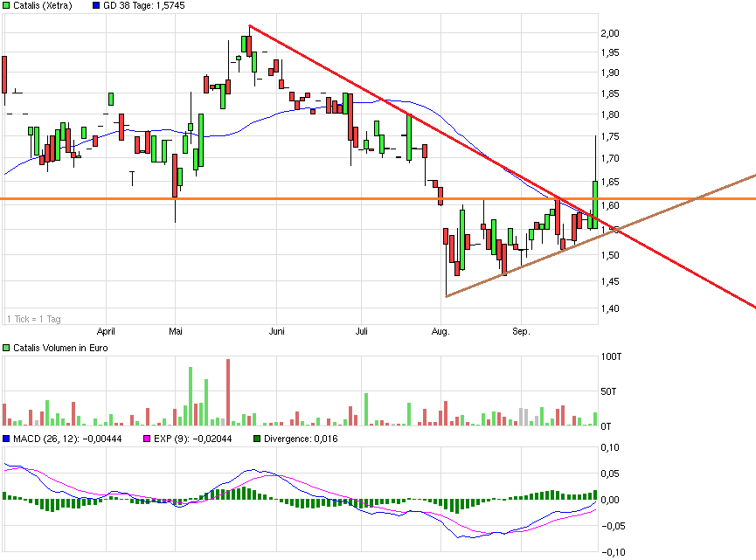Click the 'Mai' month label on the axis
The height and width of the screenshot is (560, 756).
tap(176, 332)
